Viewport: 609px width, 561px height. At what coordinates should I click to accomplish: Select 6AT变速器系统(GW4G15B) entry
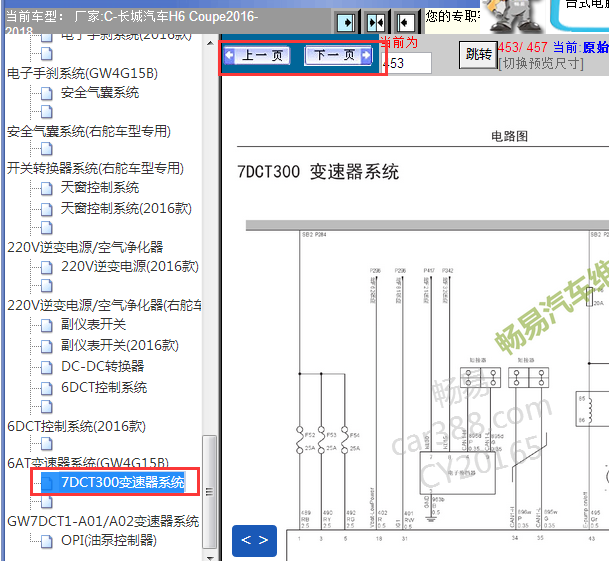pos(88,463)
